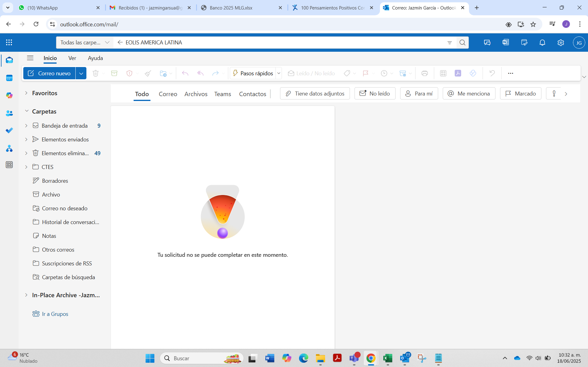Click the Archive icon in ribbon
This screenshot has width=588, height=367.
[114, 73]
